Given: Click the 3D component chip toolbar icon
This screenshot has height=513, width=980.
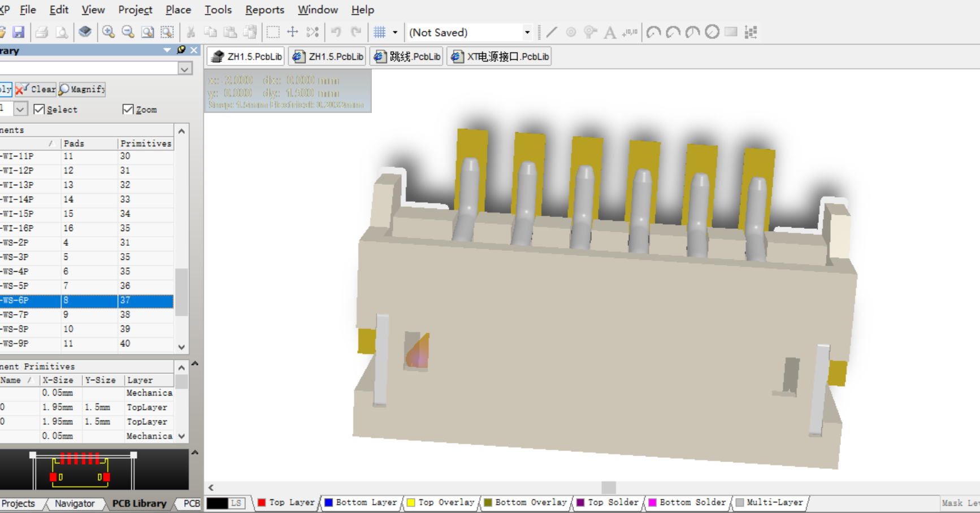Looking at the screenshot, I should tap(85, 32).
